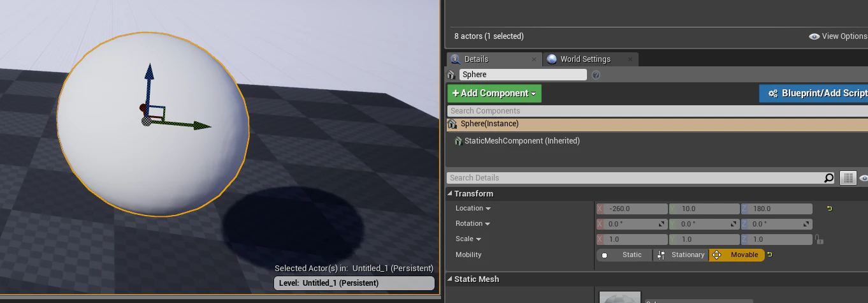Click the Location Y value field

pyautogui.click(x=704, y=209)
